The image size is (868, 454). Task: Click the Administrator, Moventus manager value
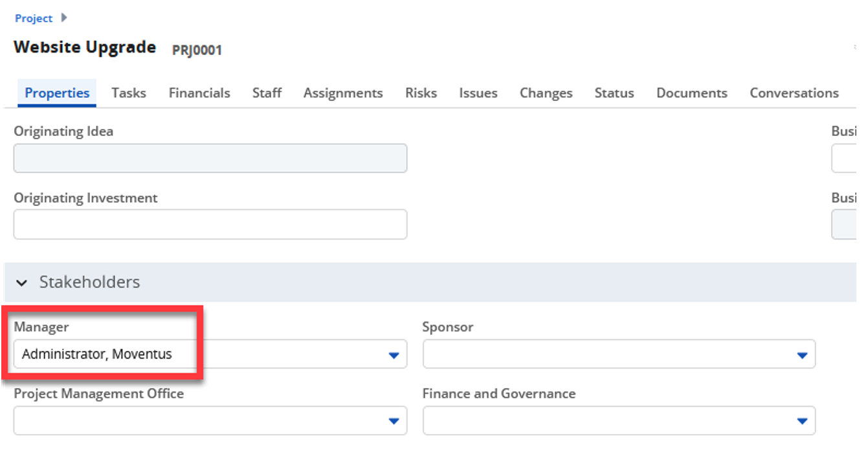tap(97, 354)
